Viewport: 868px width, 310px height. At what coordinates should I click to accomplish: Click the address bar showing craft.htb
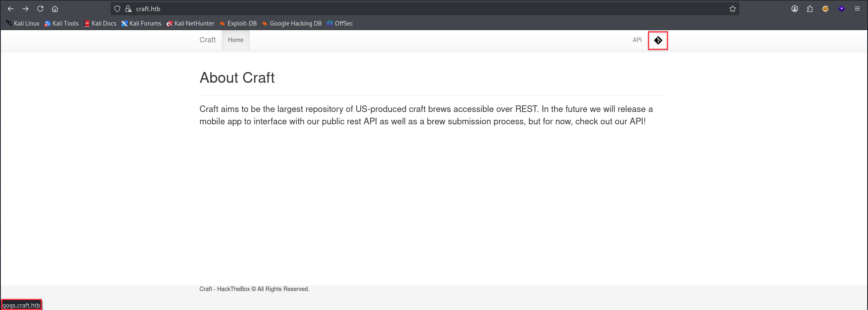click(x=425, y=9)
